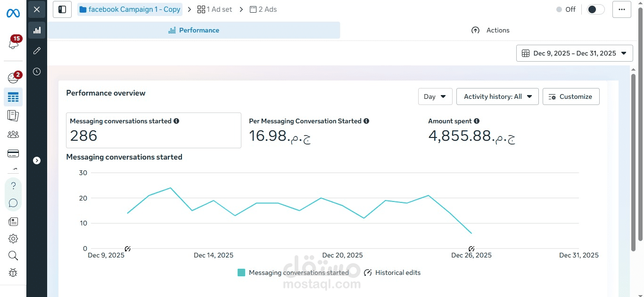Viewport: 644px width, 297px height.
Task: Open Activity history: All dropdown
Action: [x=497, y=96]
